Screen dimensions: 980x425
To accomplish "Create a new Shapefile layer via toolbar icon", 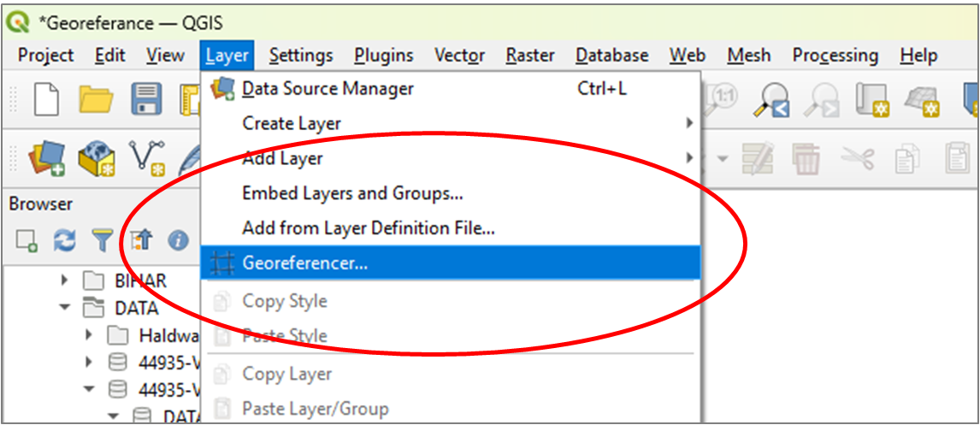I will click(x=147, y=157).
